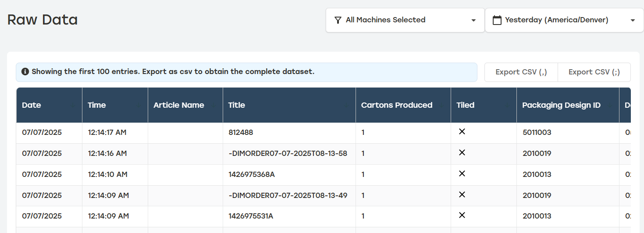
Task: Click the Article Name column header
Action: click(179, 105)
